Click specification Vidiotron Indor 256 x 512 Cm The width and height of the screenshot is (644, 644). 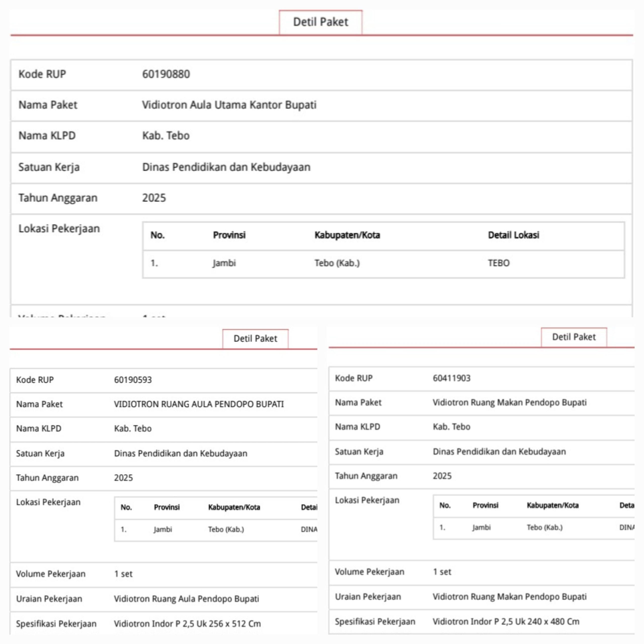tap(187, 624)
